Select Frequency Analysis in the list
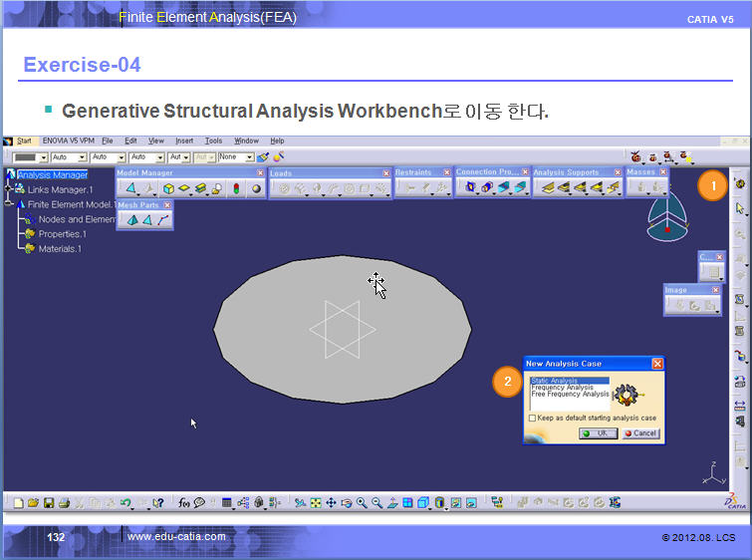The width and height of the screenshot is (752, 560). click(563, 388)
